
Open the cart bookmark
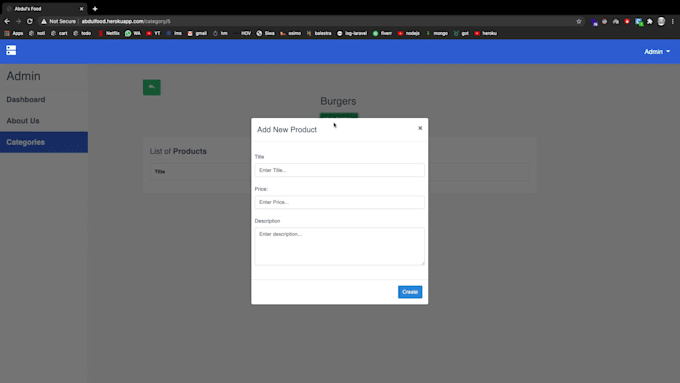(x=59, y=33)
